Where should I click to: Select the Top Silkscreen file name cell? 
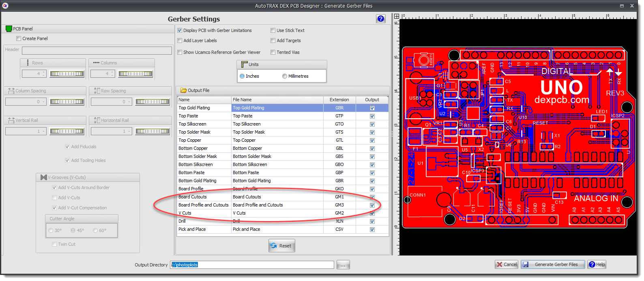point(277,124)
